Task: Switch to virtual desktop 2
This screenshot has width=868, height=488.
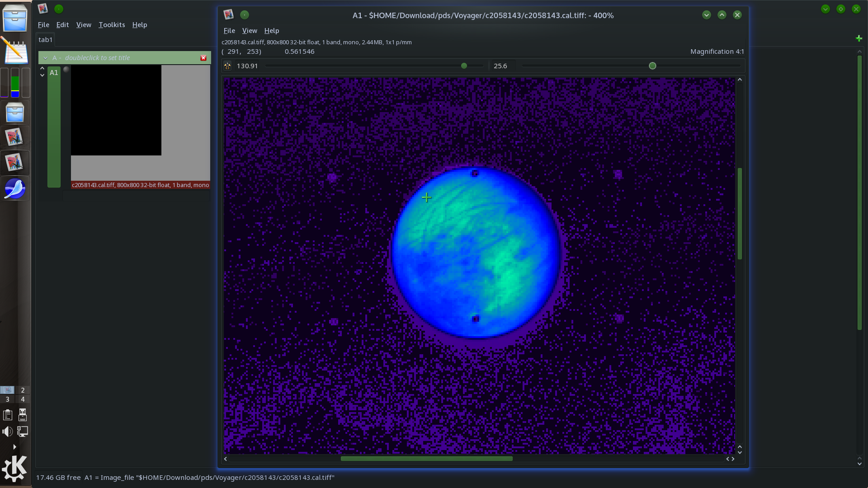Action: coord(23,390)
